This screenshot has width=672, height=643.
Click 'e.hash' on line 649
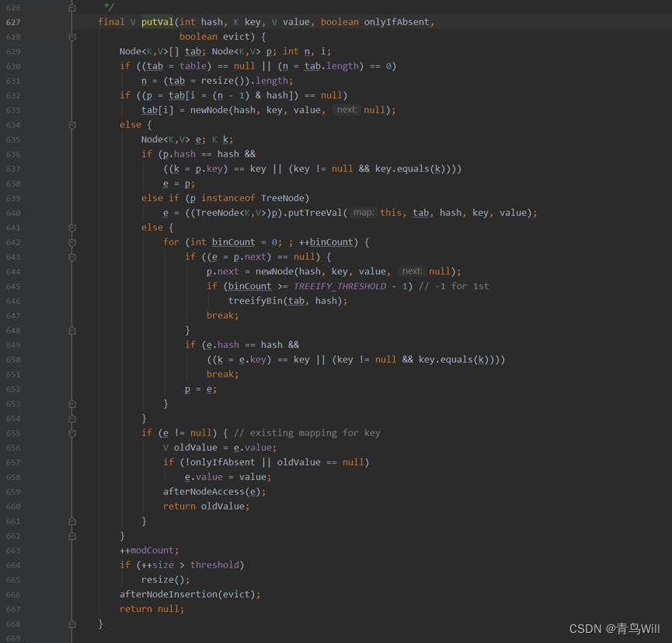click(223, 345)
